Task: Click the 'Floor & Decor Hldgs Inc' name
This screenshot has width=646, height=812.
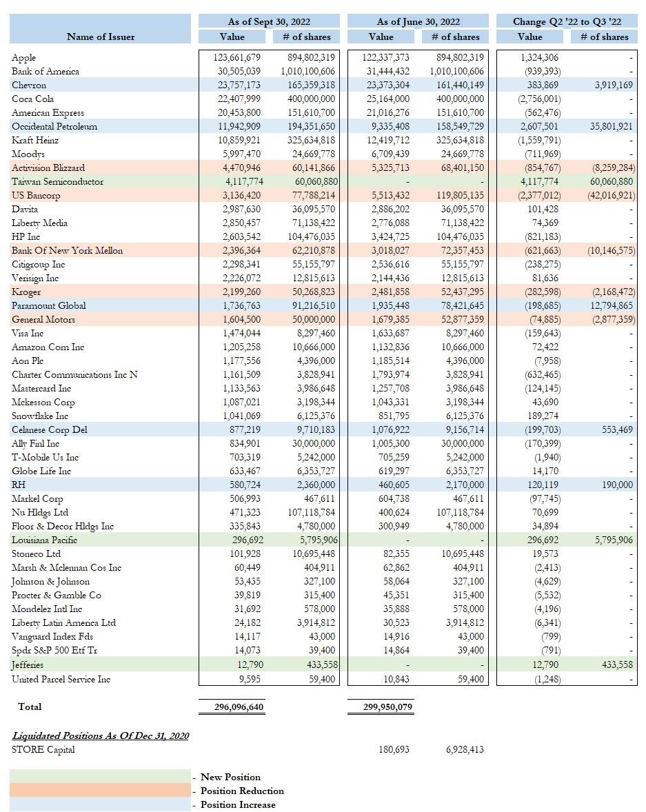Action: click(63, 526)
